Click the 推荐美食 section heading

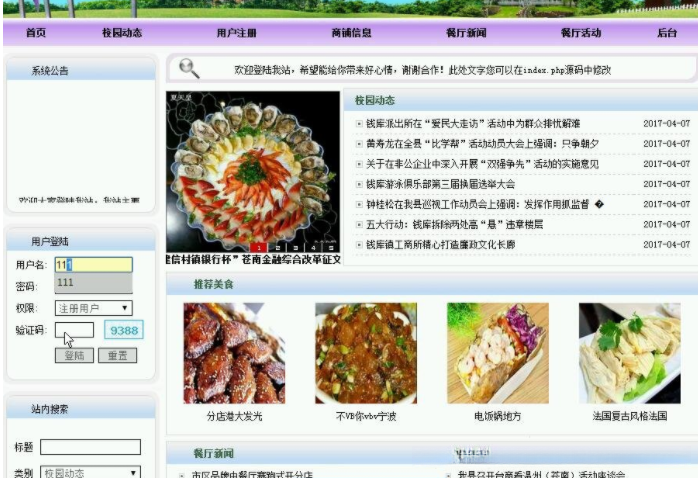point(214,284)
